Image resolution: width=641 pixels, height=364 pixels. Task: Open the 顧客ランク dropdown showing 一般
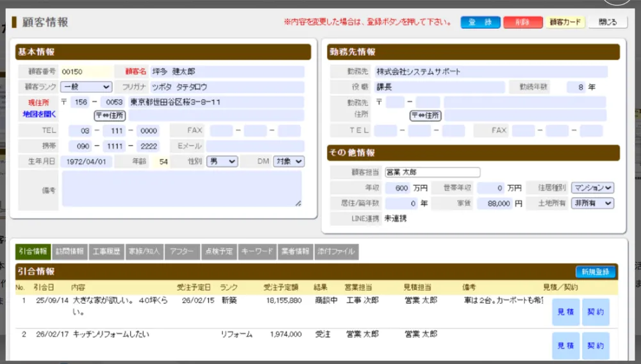click(87, 87)
